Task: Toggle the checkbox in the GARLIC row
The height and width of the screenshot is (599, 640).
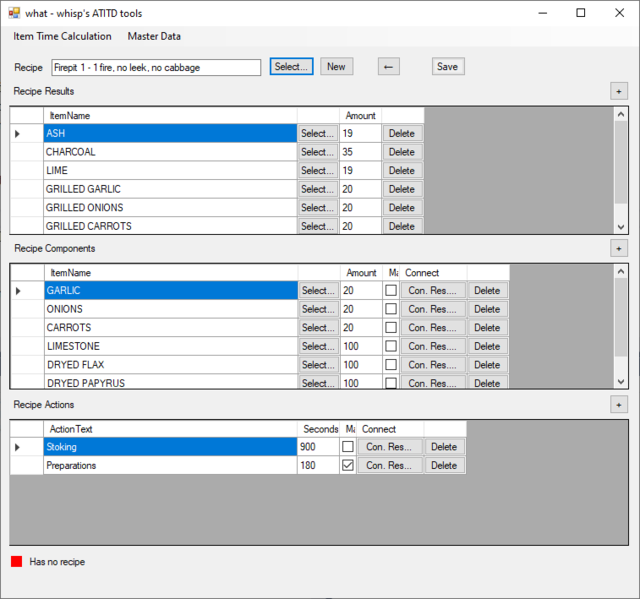Action: pos(391,291)
